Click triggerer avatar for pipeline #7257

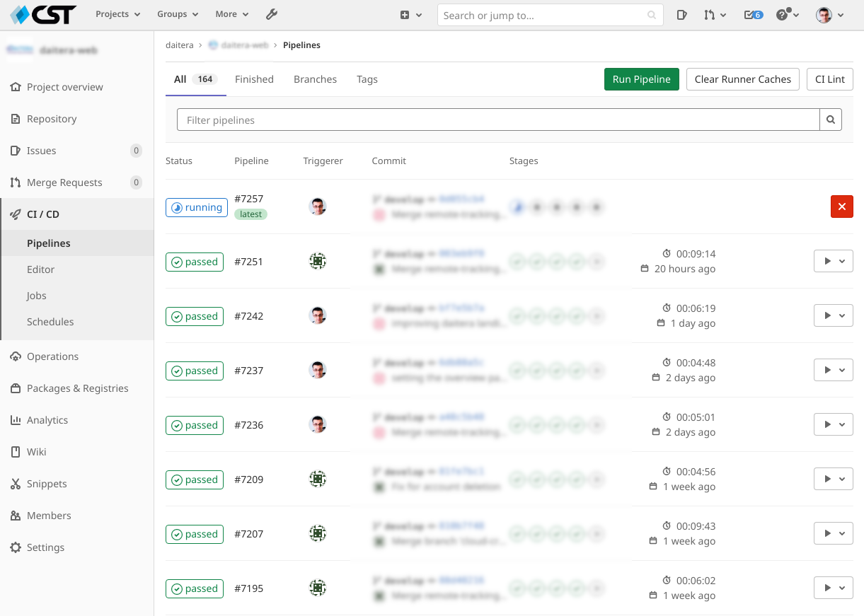318,207
